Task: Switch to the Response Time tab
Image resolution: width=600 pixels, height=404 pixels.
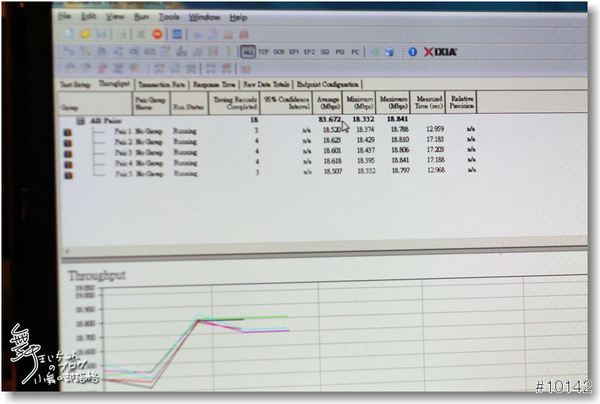Action: pyautogui.click(x=214, y=85)
